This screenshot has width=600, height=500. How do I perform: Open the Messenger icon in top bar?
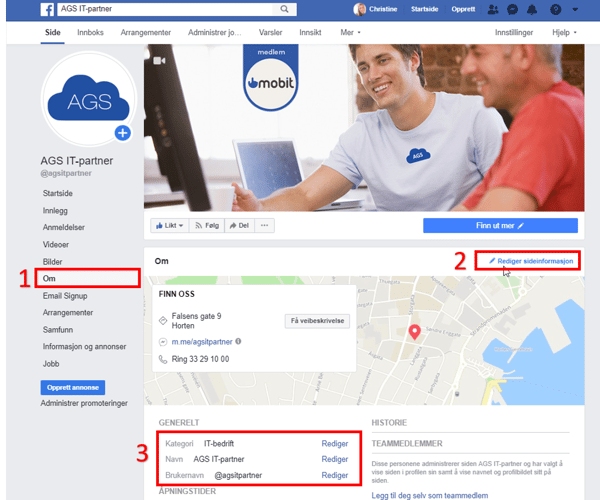pos(512,9)
